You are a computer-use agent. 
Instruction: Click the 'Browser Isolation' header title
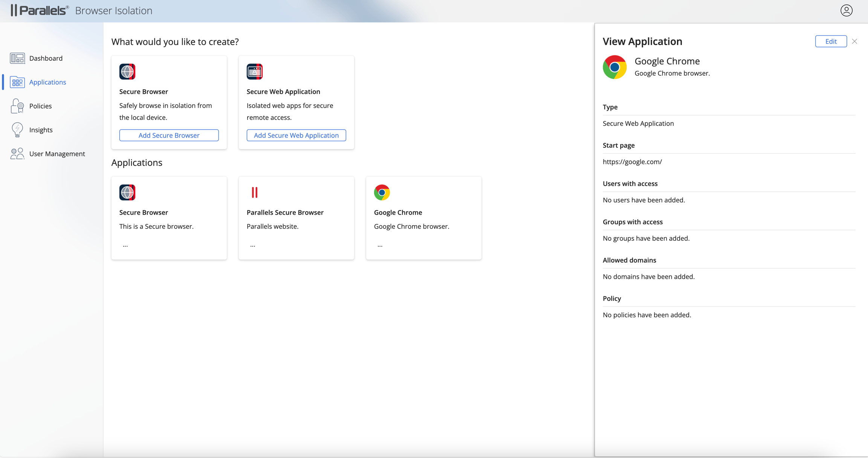pyautogui.click(x=114, y=11)
